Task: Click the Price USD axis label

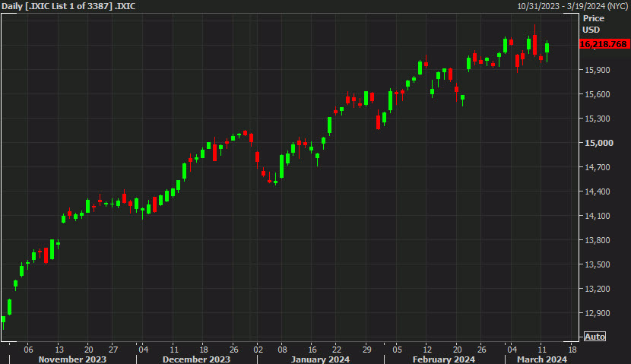Action: coord(594,24)
